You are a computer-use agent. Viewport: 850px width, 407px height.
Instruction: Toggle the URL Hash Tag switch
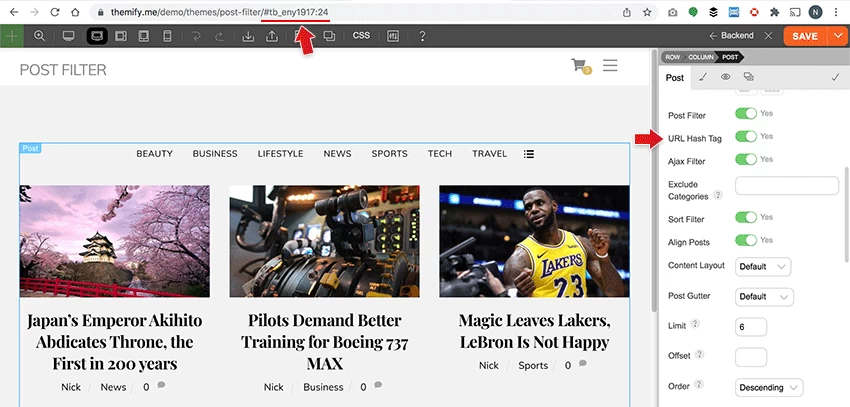[x=746, y=136]
